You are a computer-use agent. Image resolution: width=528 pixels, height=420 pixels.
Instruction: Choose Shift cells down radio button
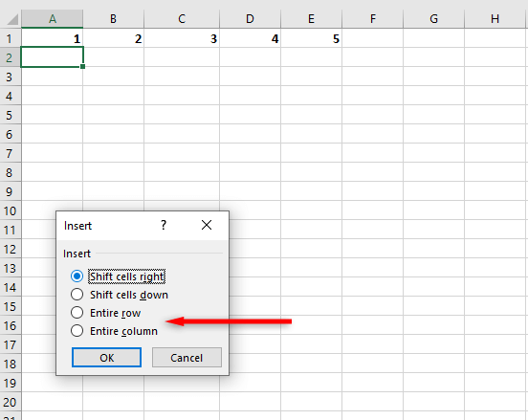coord(77,295)
